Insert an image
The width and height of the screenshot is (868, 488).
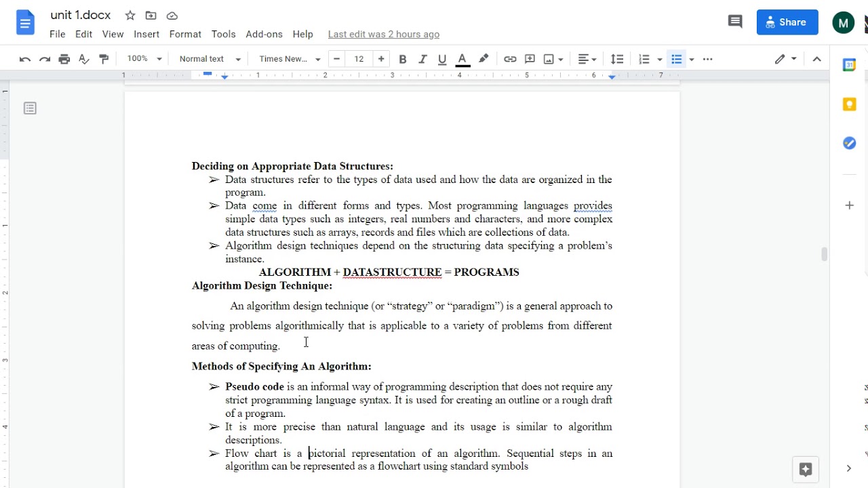pos(549,59)
